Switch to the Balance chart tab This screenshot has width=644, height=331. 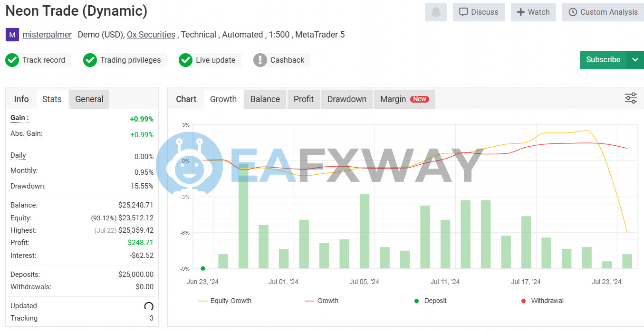pyautogui.click(x=265, y=99)
